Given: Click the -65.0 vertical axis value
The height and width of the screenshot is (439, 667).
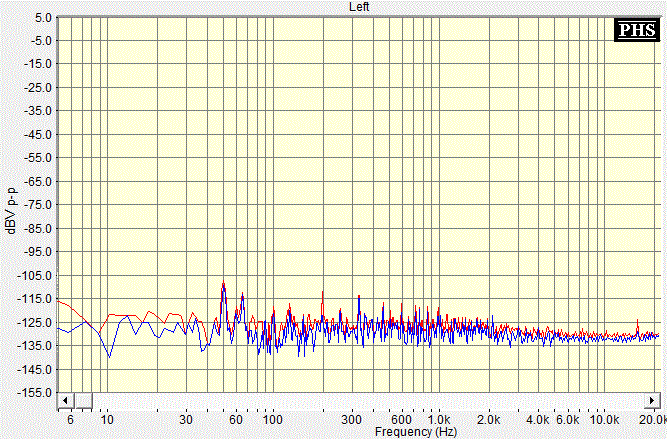Looking at the screenshot, I should click(x=37, y=182).
